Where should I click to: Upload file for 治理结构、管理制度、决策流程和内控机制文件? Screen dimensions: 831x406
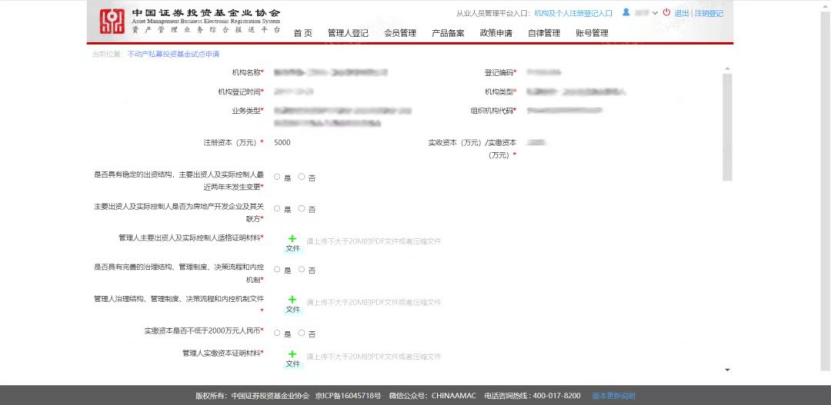click(293, 304)
